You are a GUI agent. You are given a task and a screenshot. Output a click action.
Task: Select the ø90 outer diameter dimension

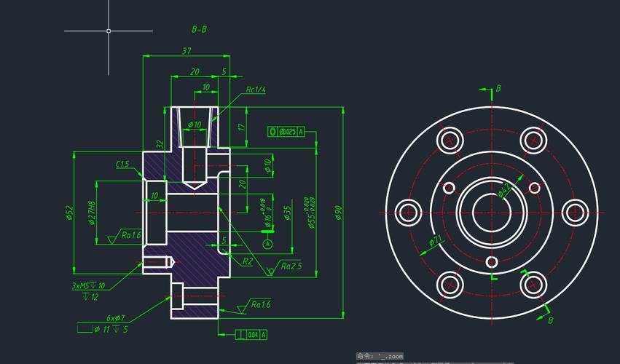339,213
